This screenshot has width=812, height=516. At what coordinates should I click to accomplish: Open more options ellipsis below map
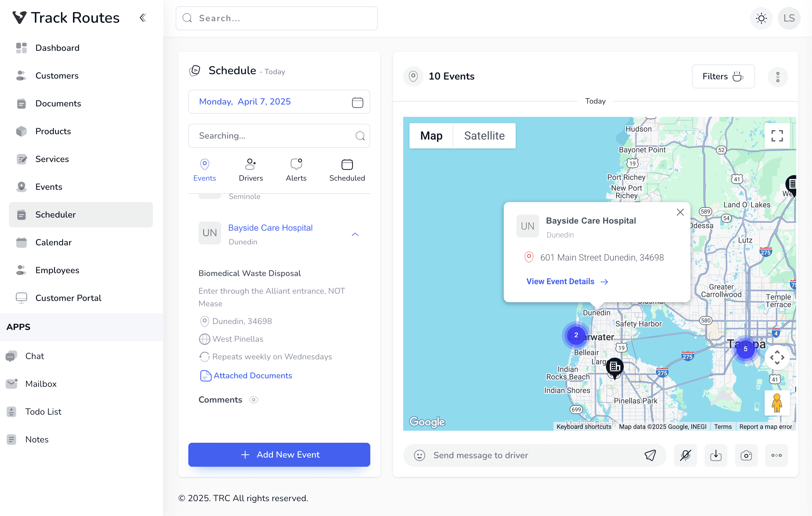[776, 455]
